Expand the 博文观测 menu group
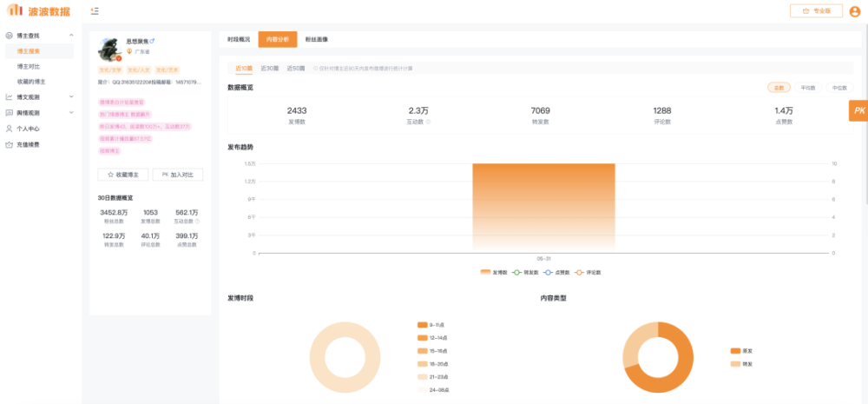The image size is (868, 404). [x=71, y=97]
